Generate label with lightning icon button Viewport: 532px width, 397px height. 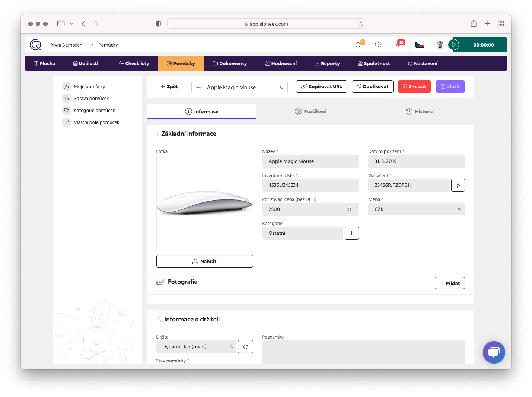(458, 185)
